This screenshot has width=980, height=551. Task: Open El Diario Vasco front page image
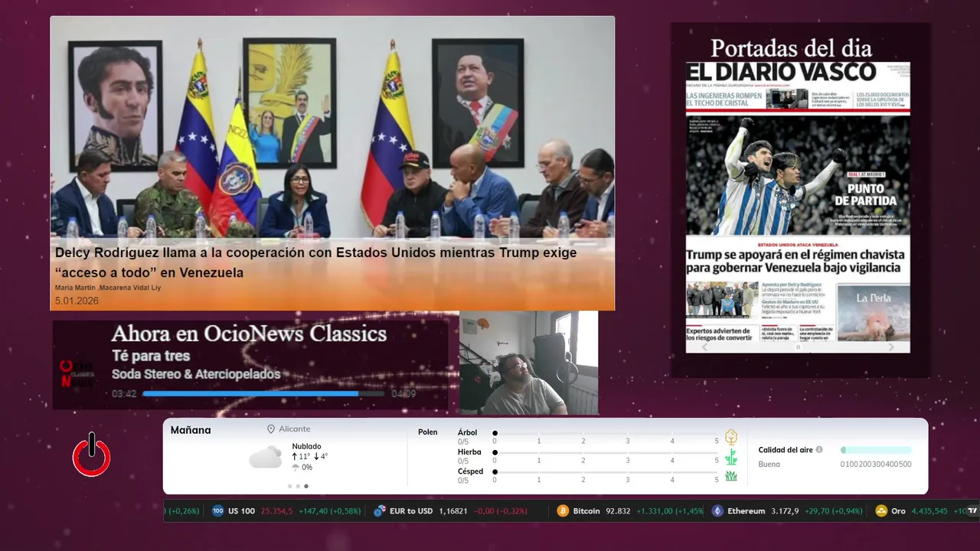pyautogui.click(x=798, y=207)
